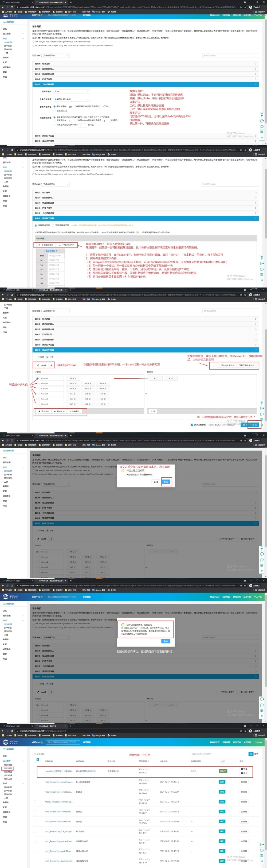This screenshot has height=868, width=267.
Task: Open 我的项目 in the sidebar menu
Action: click(8, 765)
